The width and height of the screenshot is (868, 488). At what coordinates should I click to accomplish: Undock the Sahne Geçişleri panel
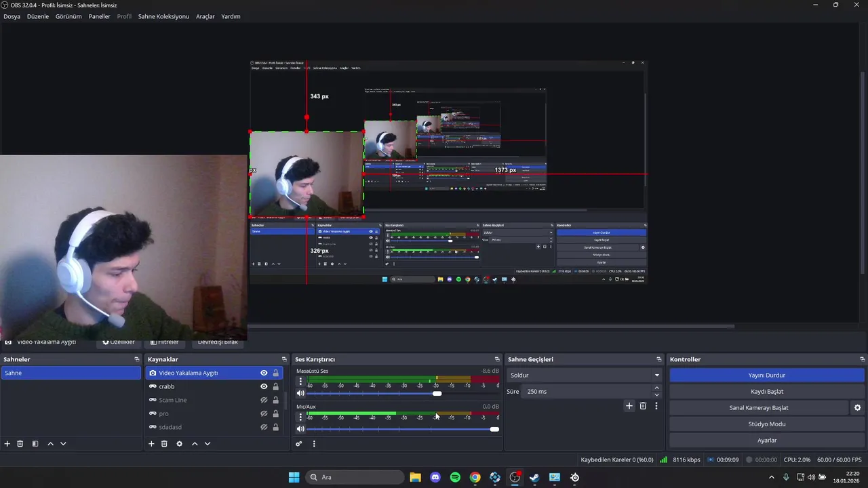point(658,359)
